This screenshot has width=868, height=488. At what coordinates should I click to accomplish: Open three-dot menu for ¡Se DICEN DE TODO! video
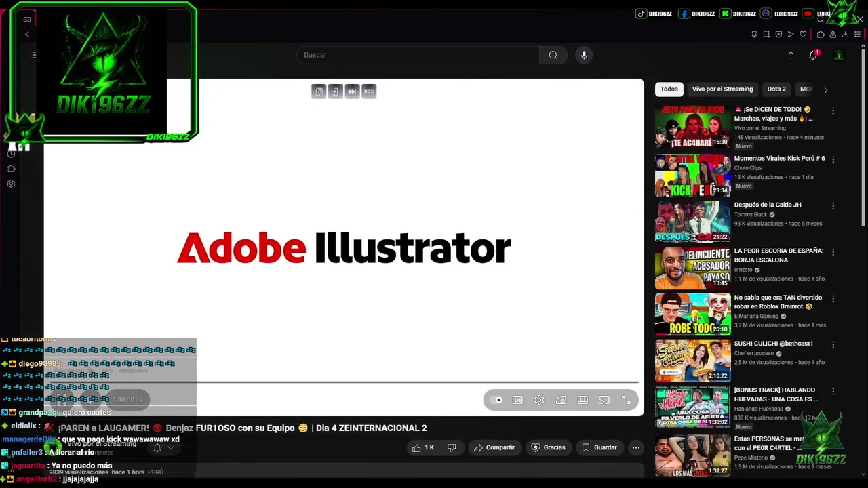pyautogui.click(x=833, y=110)
